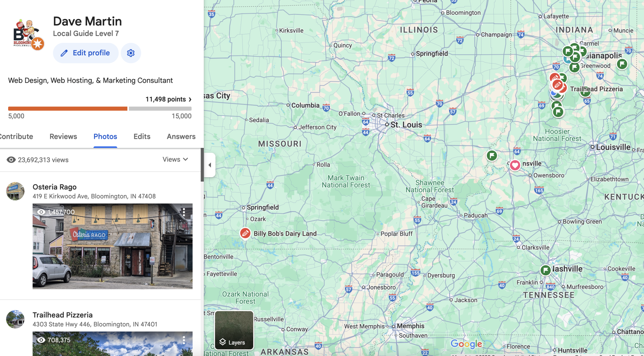Viewport: 644px width, 356px height.
Task: Click the pink heart saved-place marker
Action: point(515,165)
